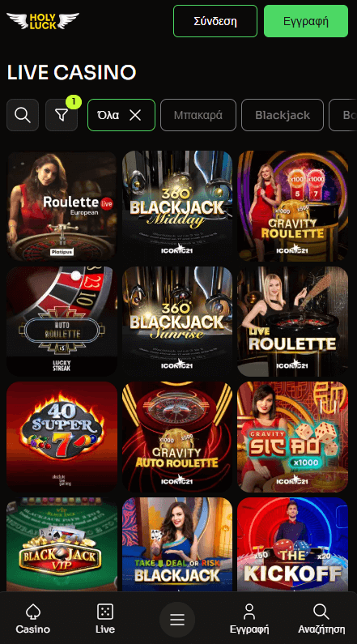Click the Holy Luck logo
The height and width of the screenshot is (644, 357).
[x=43, y=21]
